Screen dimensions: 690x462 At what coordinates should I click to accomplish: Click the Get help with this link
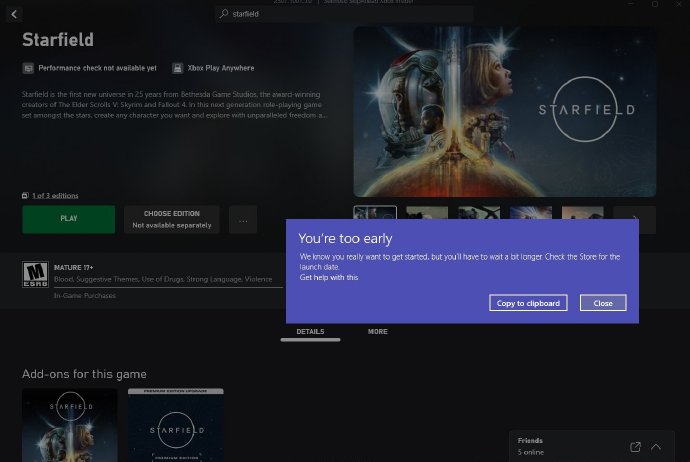[x=329, y=277]
